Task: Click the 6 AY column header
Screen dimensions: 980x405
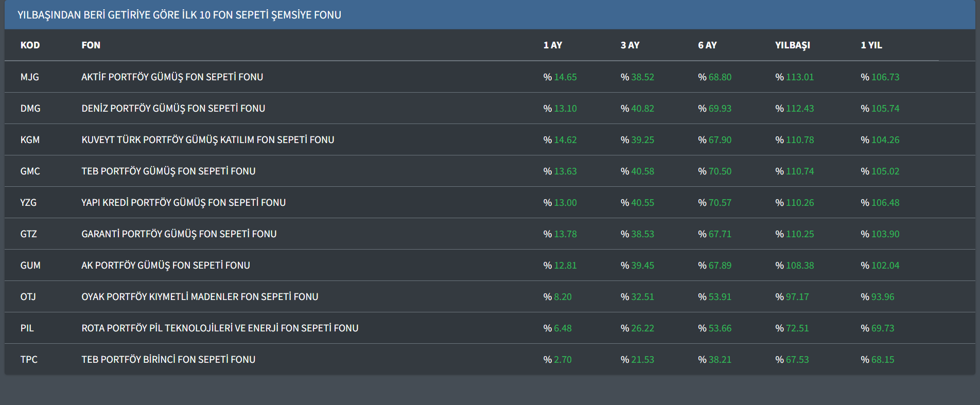Action: coord(707,45)
